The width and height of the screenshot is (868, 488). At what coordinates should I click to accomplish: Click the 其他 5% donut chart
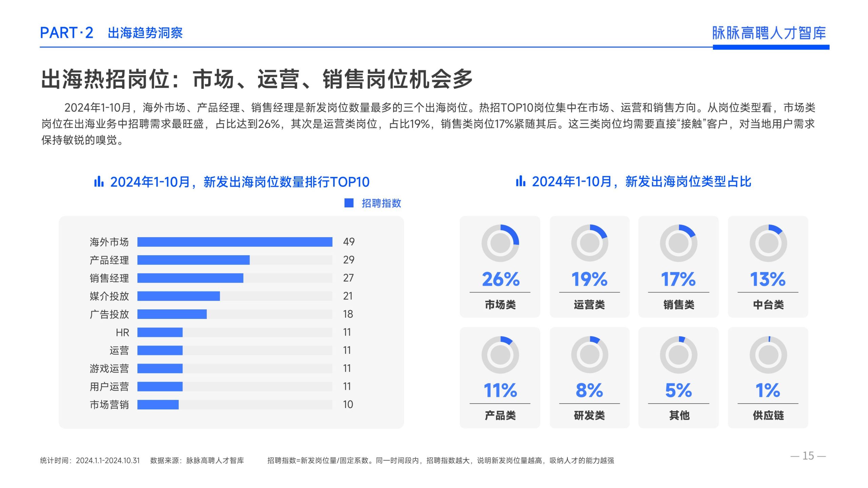point(678,355)
